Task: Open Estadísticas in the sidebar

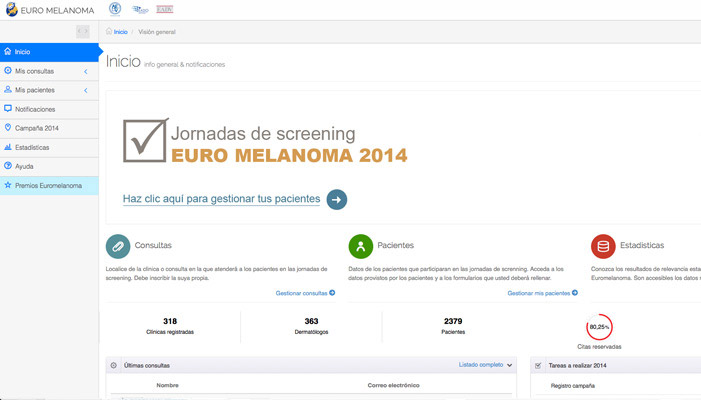Action: pyautogui.click(x=49, y=147)
